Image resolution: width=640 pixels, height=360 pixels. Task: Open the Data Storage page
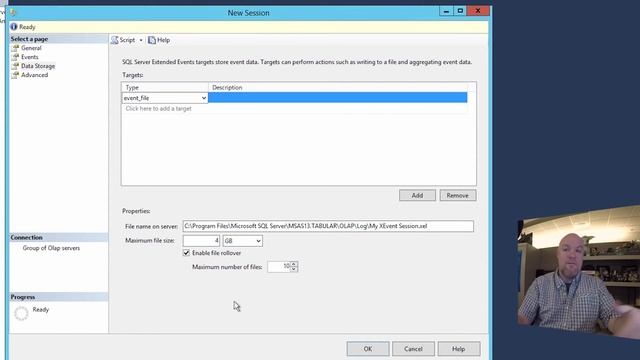[x=38, y=66]
